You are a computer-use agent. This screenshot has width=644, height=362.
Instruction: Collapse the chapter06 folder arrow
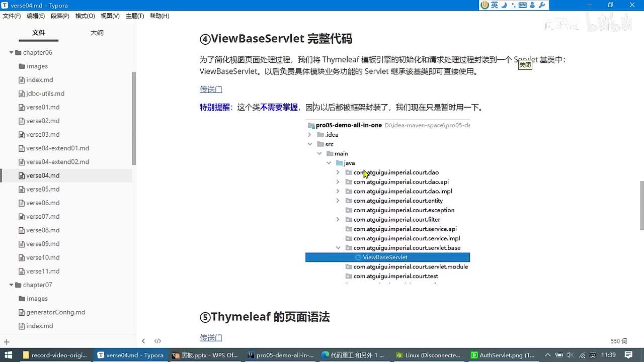pos(11,53)
